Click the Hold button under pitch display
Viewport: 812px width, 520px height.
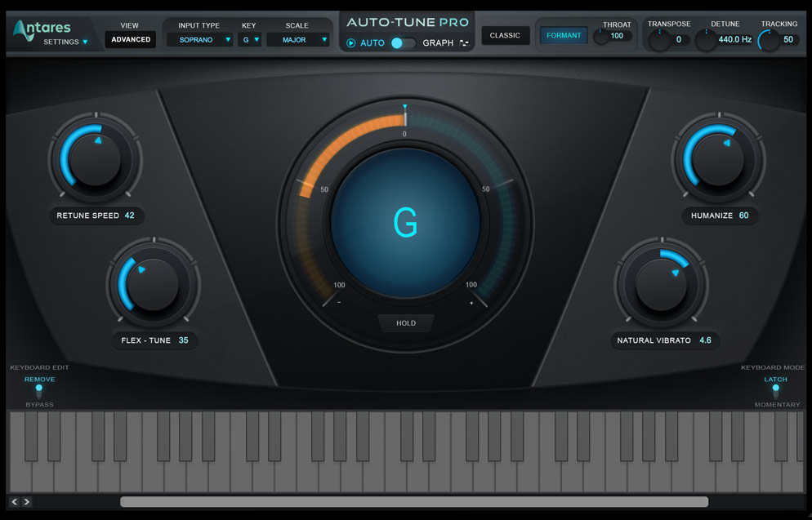(x=406, y=323)
